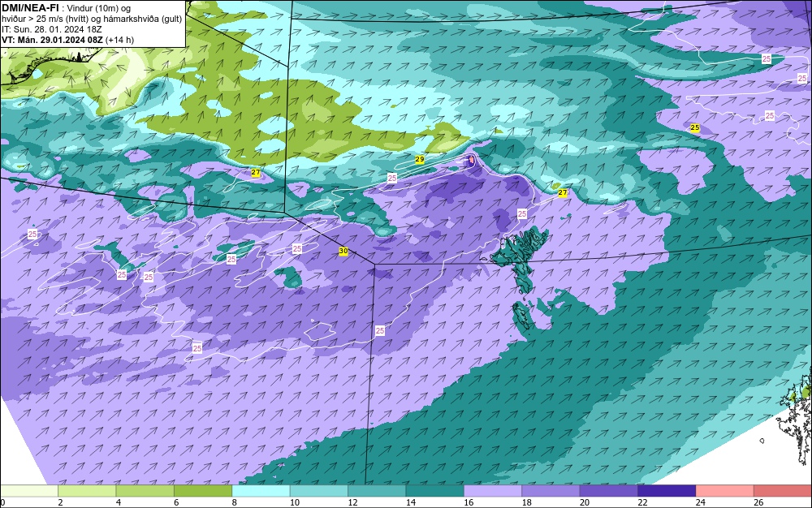Image resolution: width=812 pixels, height=508 pixels.
Task: Select the green 4–6 m/s legend swatch
Action: click(x=145, y=491)
